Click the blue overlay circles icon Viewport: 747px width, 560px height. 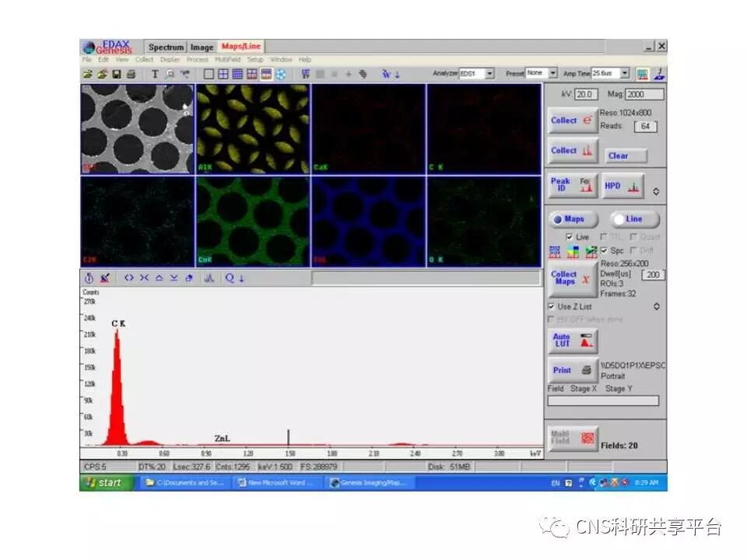[x=281, y=74]
